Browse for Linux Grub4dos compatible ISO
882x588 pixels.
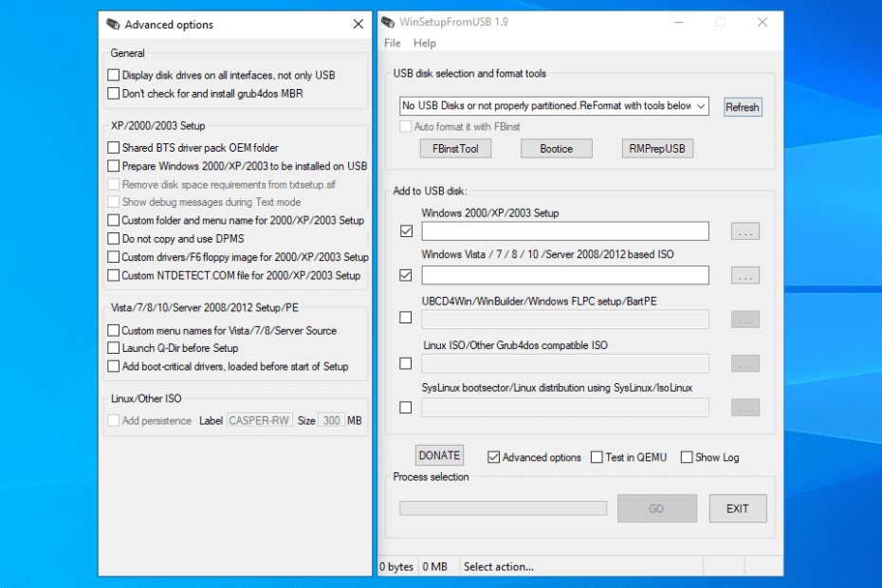(x=745, y=363)
